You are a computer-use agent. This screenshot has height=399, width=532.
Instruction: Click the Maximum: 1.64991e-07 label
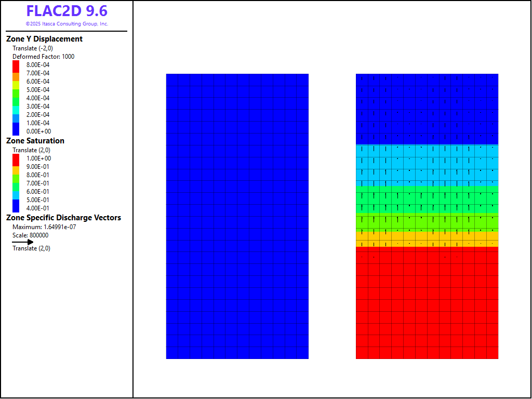pos(44,227)
